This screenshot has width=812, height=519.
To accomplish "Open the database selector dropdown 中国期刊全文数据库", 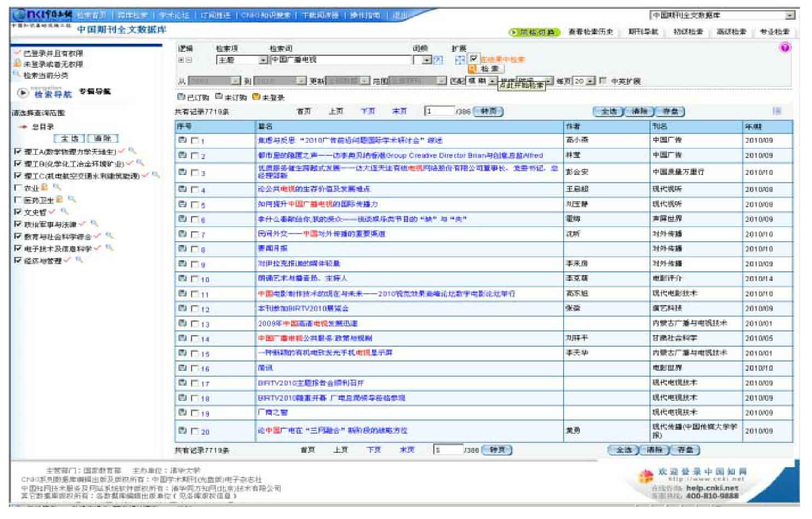I will tap(722, 15).
